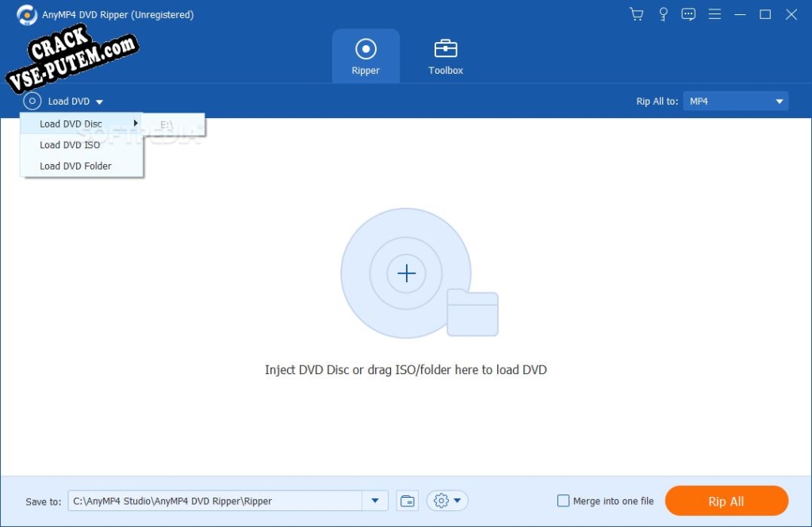Click the Save to path field
This screenshot has height=527, width=812.
[x=215, y=501]
